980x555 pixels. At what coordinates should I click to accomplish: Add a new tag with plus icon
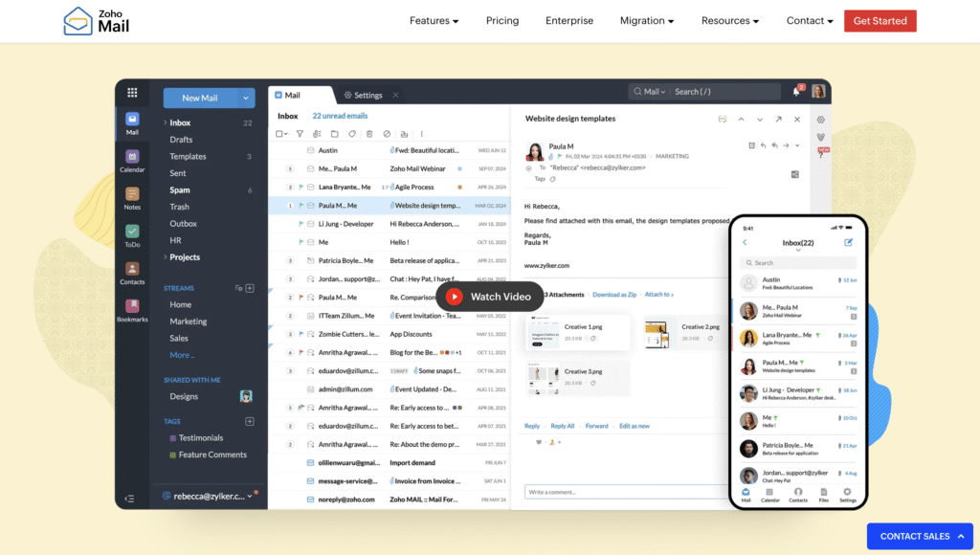250,421
